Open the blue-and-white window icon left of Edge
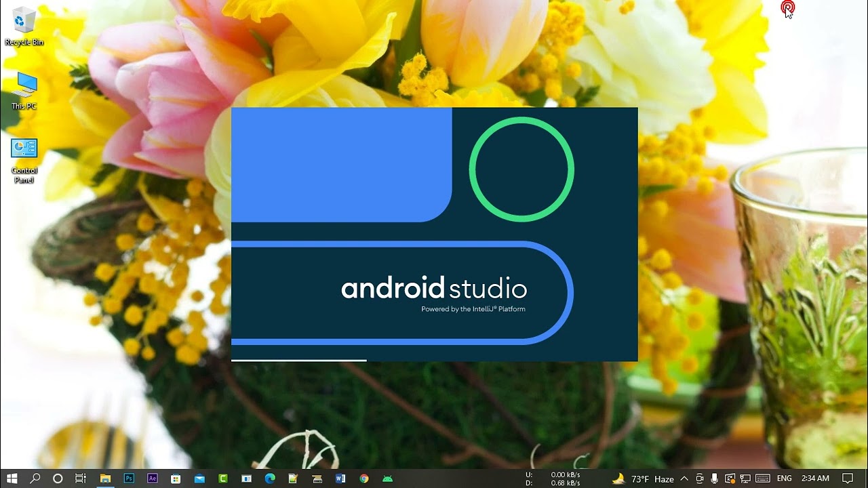The height and width of the screenshot is (488, 868). click(246, 479)
